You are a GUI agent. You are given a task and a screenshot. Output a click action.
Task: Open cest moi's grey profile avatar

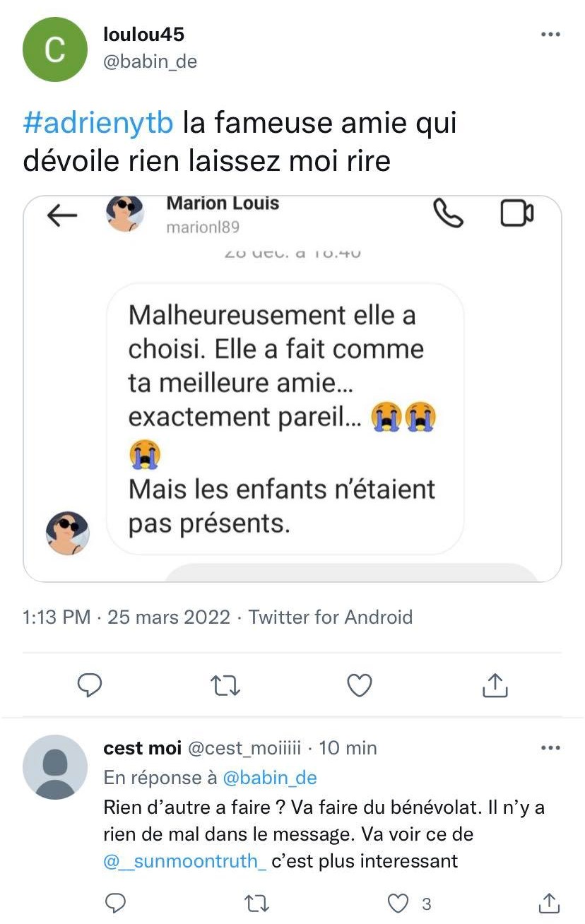tap(55, 766)
